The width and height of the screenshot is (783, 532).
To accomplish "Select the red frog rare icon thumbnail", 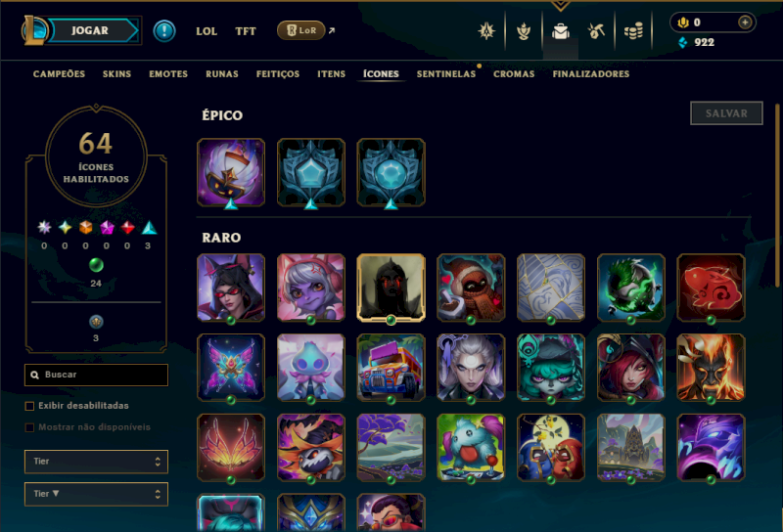I will [711, 288].
